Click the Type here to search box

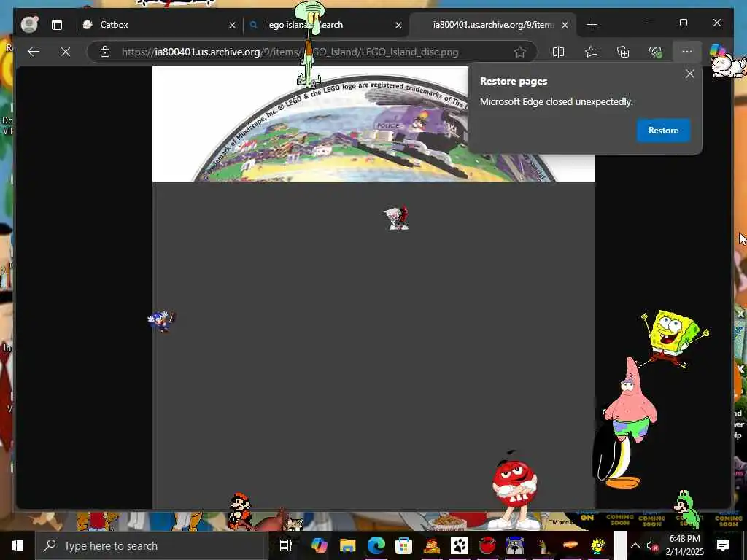pos(152,545)
